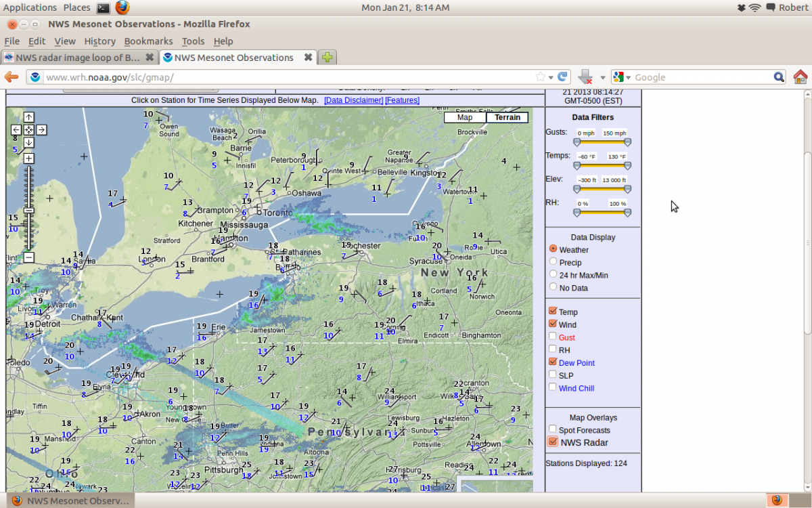Pan the map up with the arrow button
The image size is (812, 508).
(x=28, y=117)
